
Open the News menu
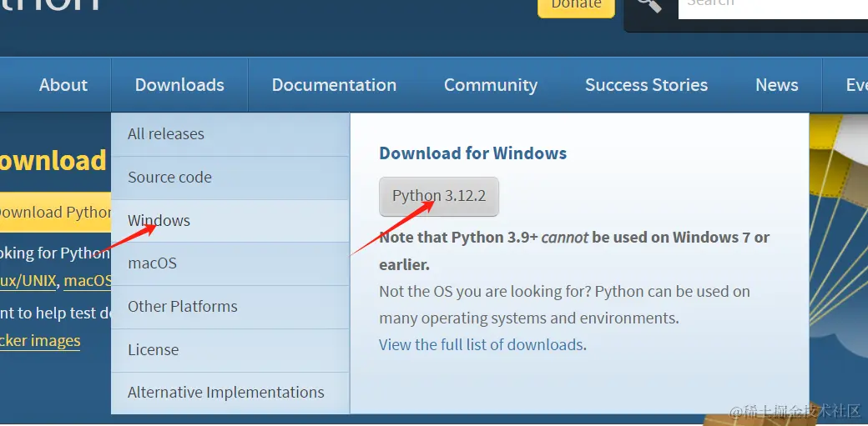click(777, 85)
